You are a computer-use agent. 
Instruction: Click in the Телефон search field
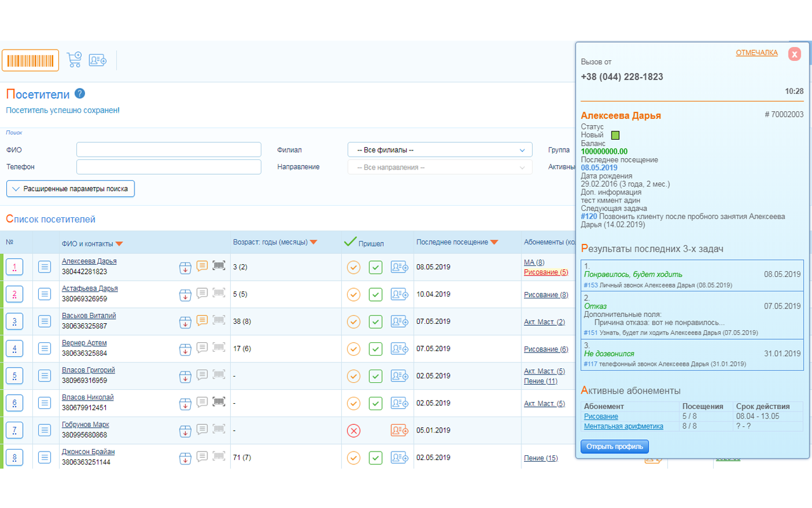pyautogui.click(x=169, y=167)
